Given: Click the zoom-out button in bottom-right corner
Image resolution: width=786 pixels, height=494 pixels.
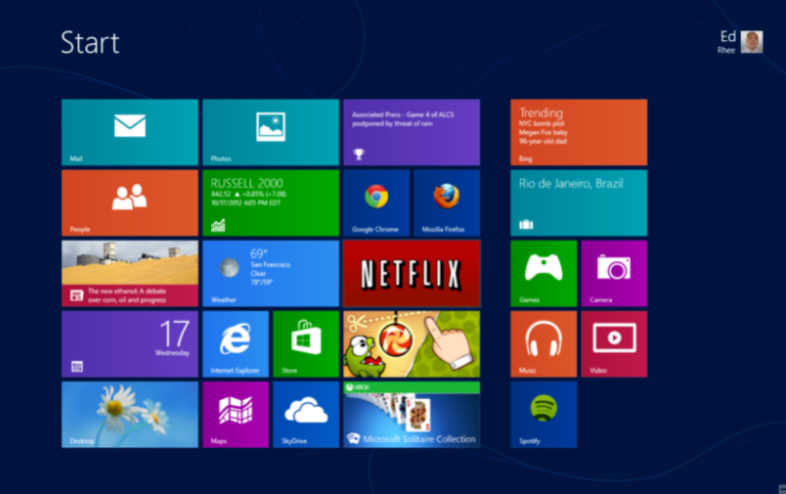Looking at the screenshot, I should click(x=782, y=489).
